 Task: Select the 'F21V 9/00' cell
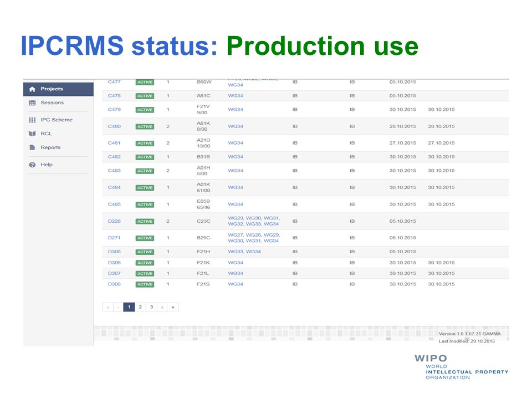pyautogui.click(x=203, y=110)
